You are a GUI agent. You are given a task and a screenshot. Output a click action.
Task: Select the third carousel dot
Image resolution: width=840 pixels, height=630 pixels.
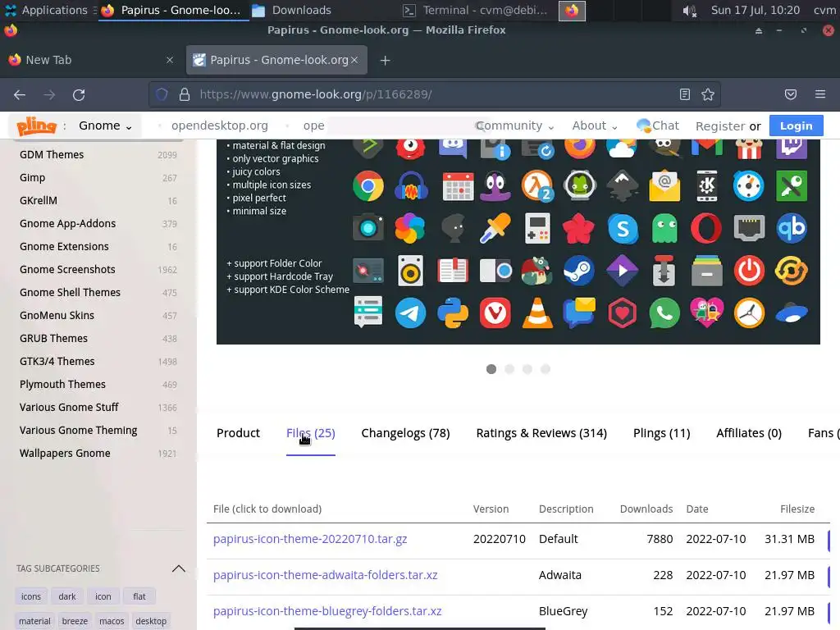tap(527, 369)
